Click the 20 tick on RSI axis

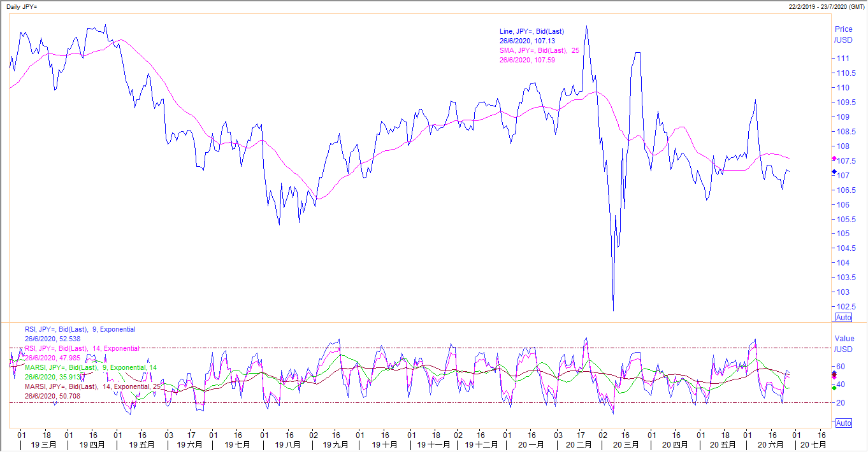point(840,402)
